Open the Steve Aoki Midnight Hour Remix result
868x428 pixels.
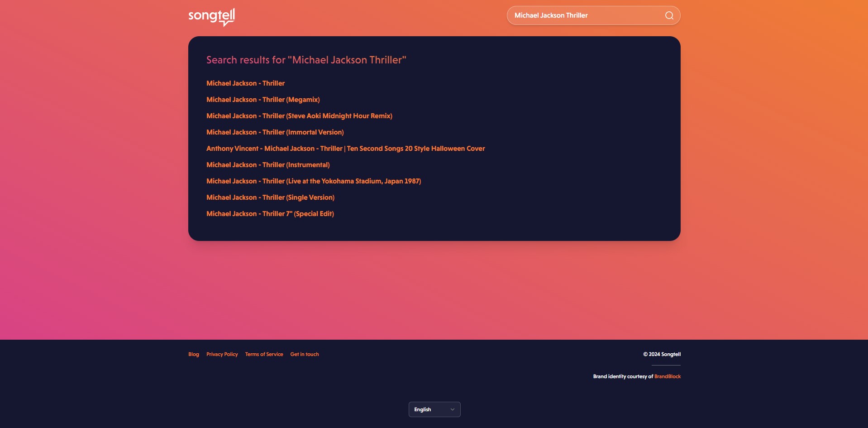(x=299, y=116)
